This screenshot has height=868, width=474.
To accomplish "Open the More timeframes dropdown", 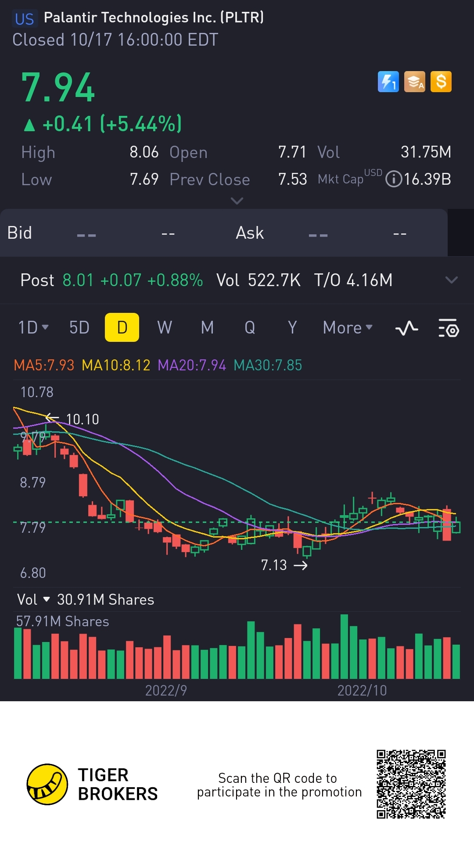I will 348,327.
